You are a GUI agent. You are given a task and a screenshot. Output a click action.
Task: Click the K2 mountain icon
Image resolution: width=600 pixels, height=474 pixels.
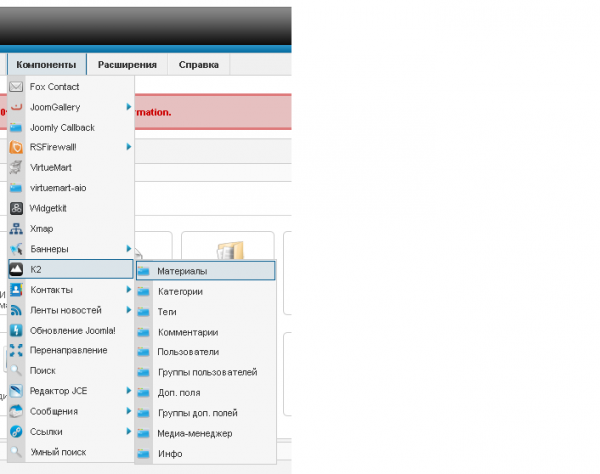coord(16,269)
